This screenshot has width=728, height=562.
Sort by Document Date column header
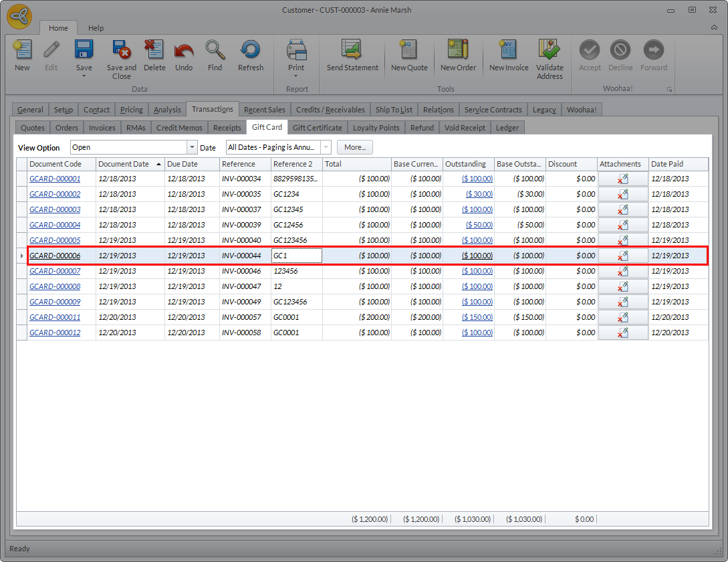[x=124, y=164]
